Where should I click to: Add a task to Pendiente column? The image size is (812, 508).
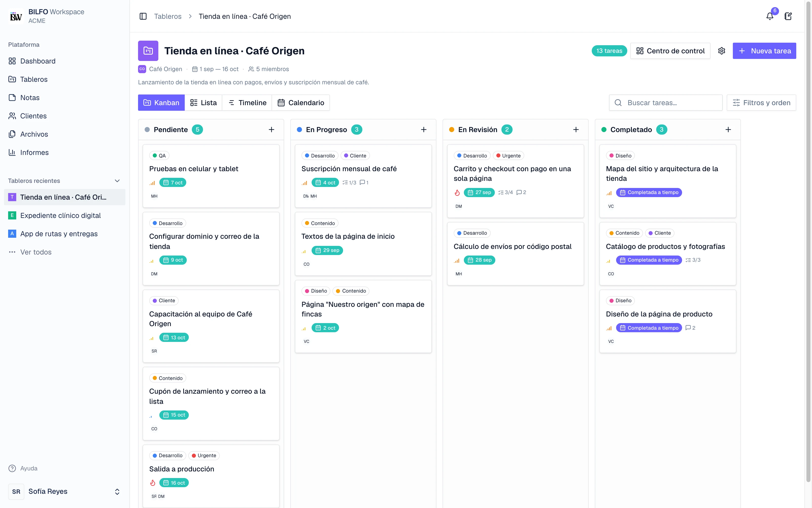pos(272,130)
